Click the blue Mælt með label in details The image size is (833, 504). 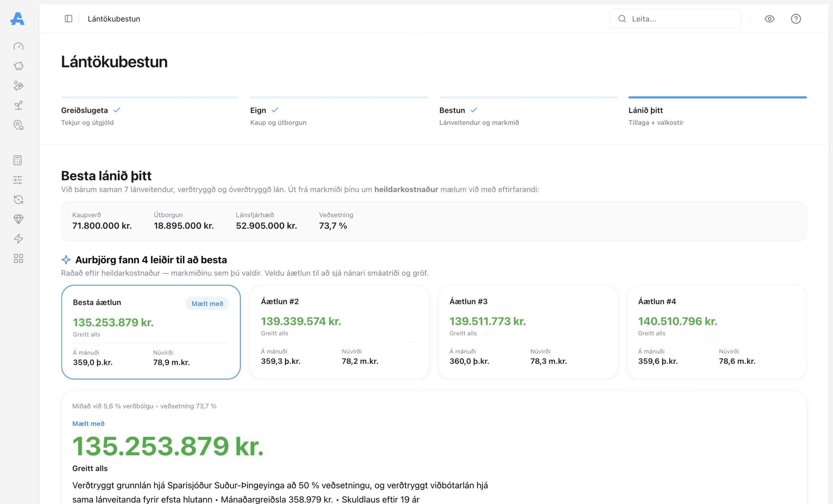pos(88,423)
